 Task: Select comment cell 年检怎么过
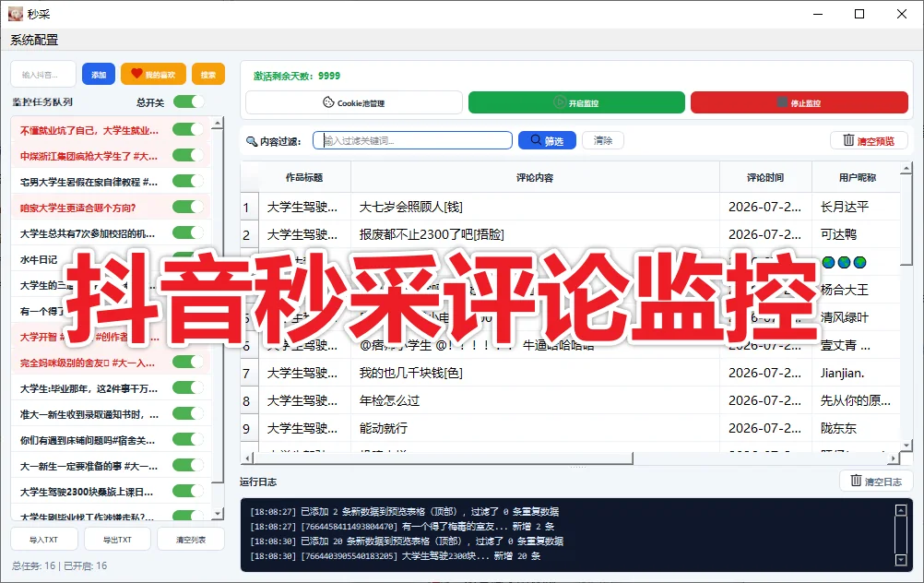pos(535,401)
